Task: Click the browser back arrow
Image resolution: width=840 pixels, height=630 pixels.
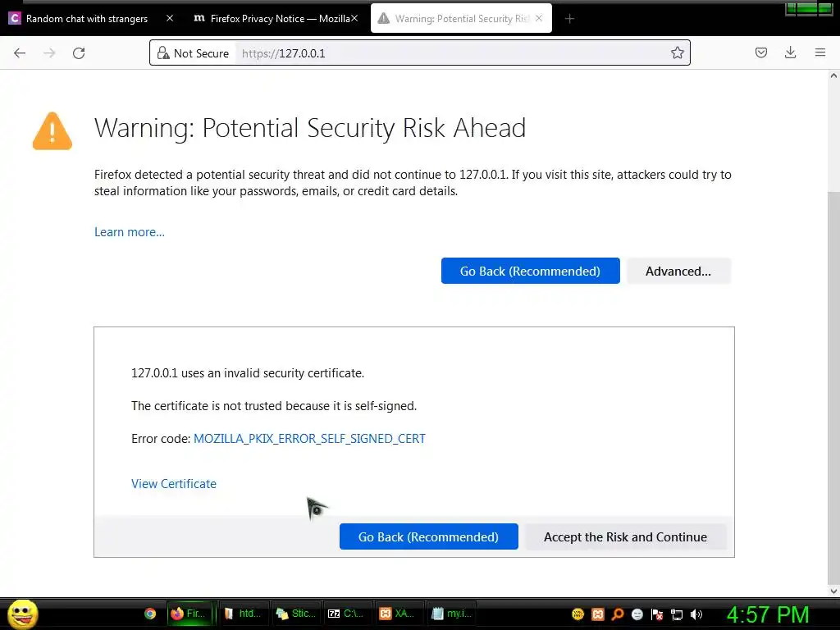Action: click(20, 53)
